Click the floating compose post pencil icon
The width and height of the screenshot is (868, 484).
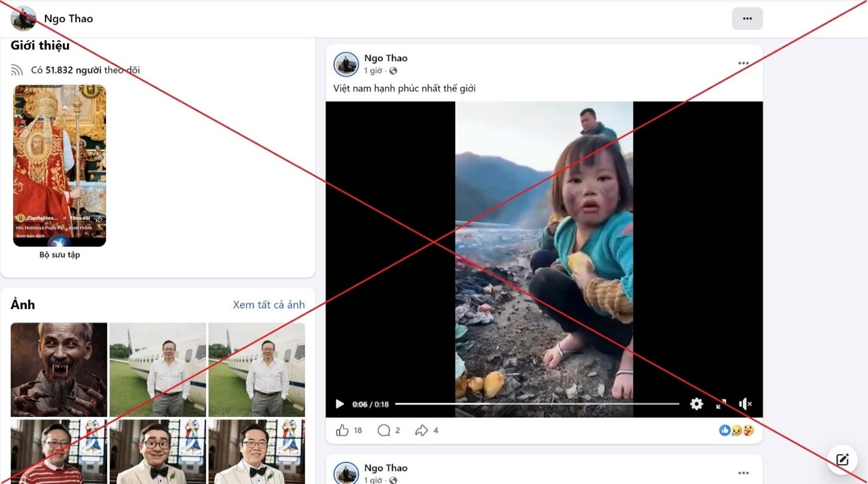coord(843,459)
